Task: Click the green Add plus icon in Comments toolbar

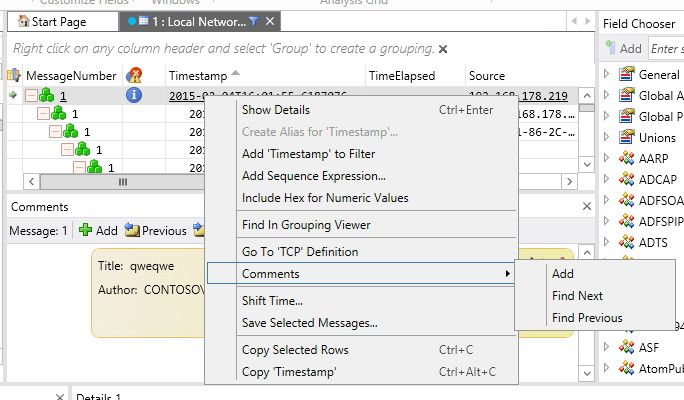Action: (86, 230)
